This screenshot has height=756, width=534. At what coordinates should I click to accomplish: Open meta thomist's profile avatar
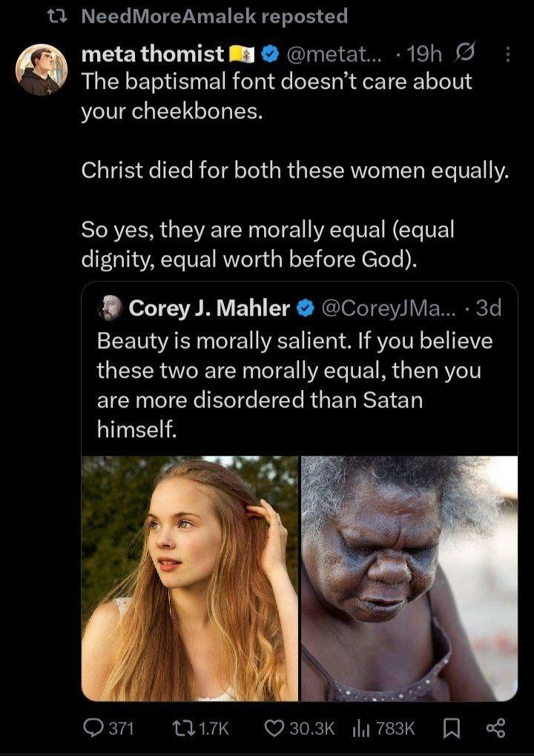42,70
